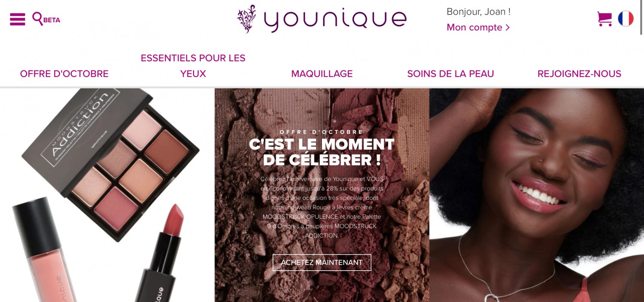This screenshot has height=302, width=644.
Task: Click the Younique floral emblem
Action: (x=247, y=19)
